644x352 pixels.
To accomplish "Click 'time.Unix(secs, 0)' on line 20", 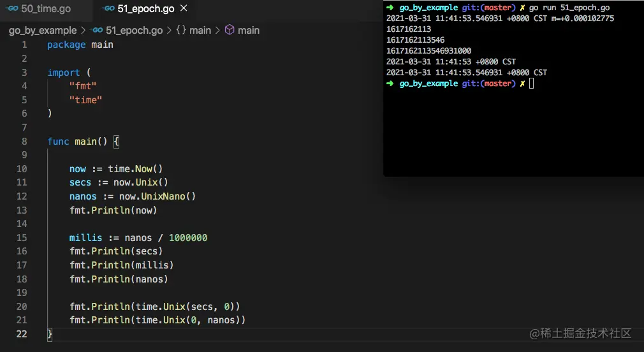I will tap(185, 307).
